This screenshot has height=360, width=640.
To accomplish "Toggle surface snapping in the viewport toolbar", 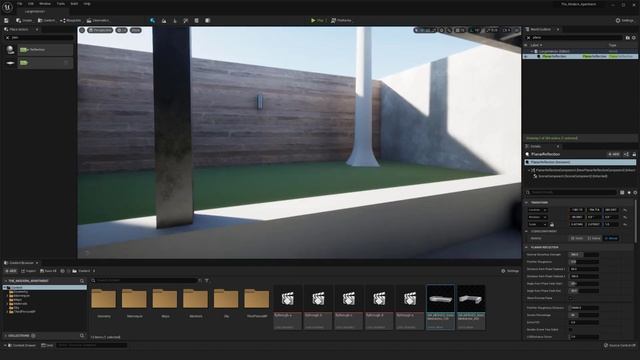I will coord(449,30).
